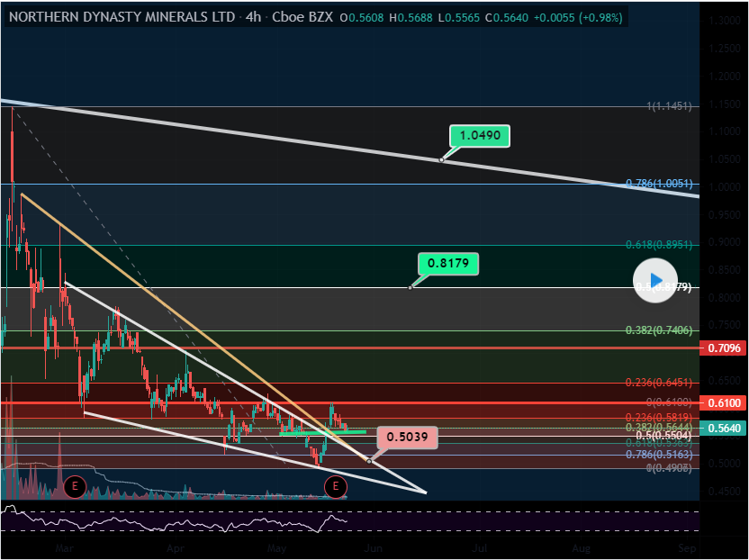The image size is (749, 560).
Task: Select the 1.0490 green price callout
Action: (x=480, y=136)
